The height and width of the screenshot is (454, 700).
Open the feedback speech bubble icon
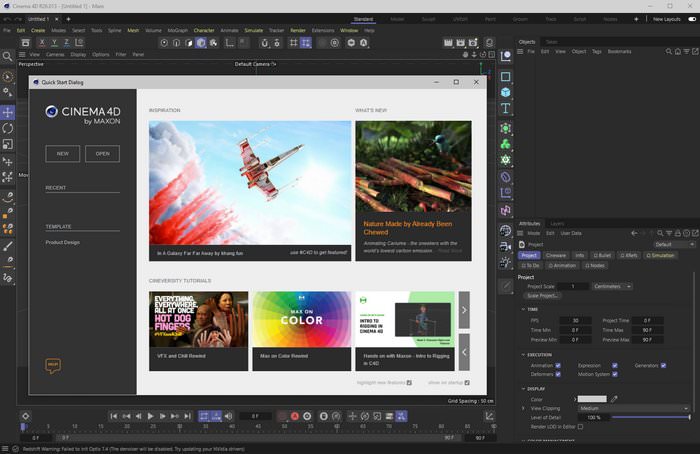(52, 366)
